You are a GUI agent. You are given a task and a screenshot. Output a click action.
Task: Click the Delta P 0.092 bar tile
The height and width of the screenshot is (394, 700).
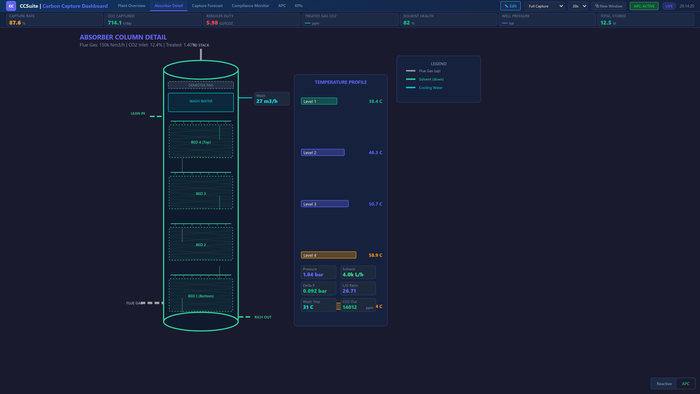(x=318, y=288)
